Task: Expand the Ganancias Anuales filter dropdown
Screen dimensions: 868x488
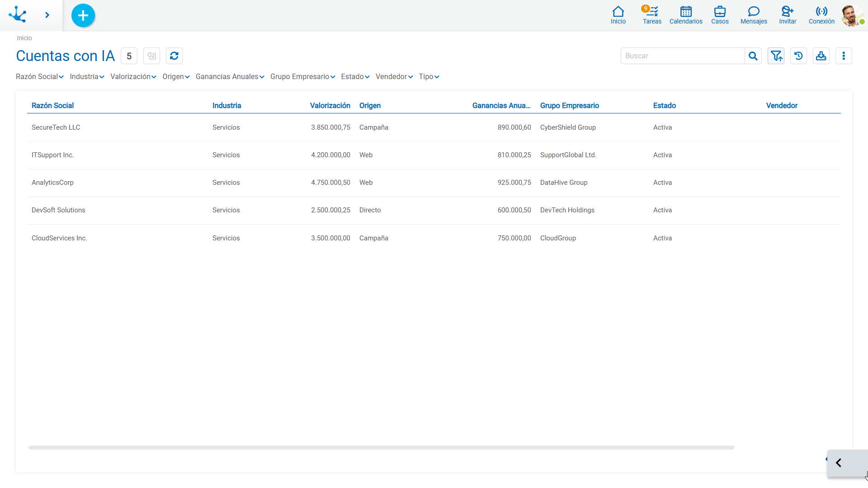Action: point(230,77)
